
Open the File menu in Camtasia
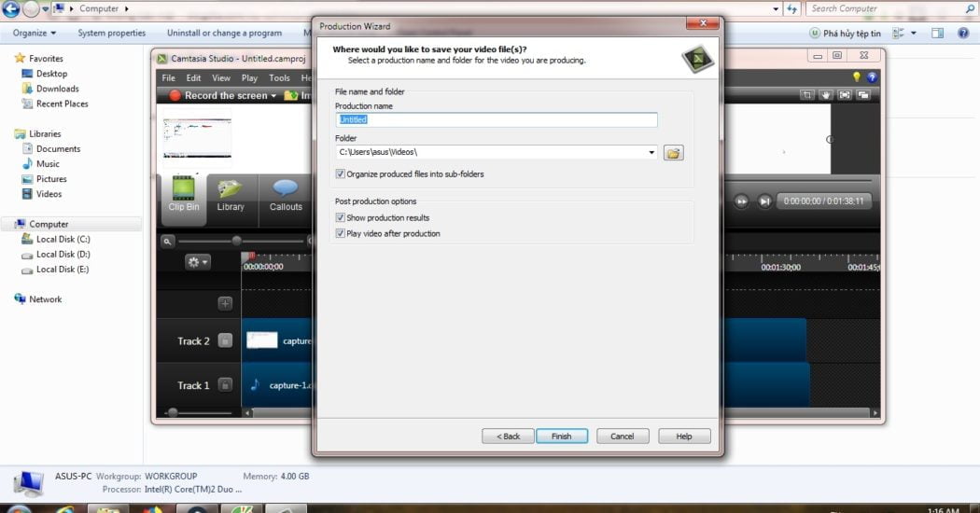click(x=169, y=77)
